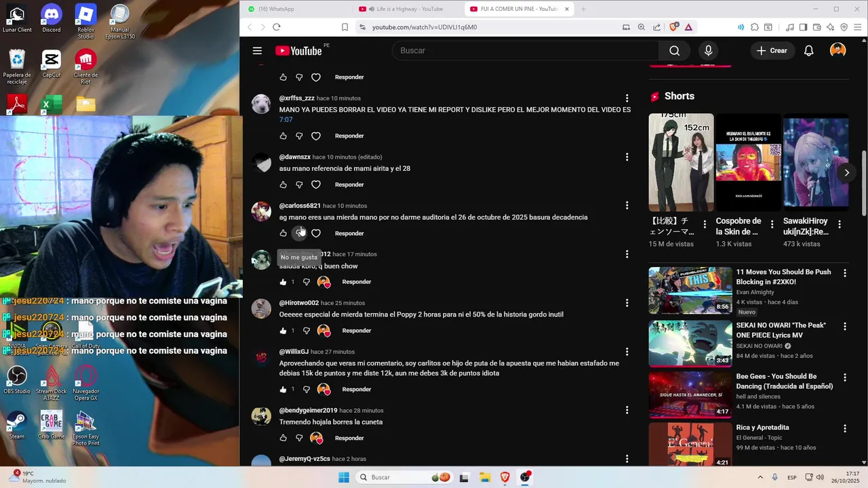Screen dimensions: 868x488
Task: Open the Brave Shields lion icon
Action: click(x=673, y=27)
